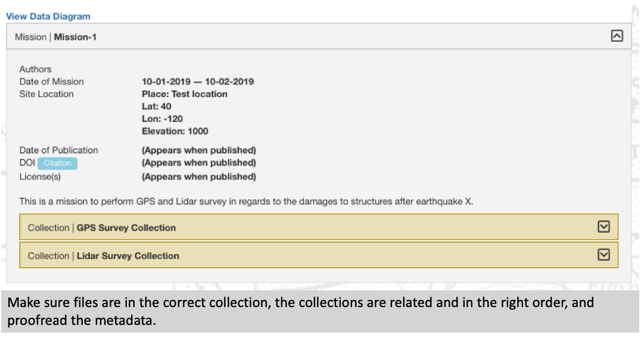Click the 'Lon: -120' value

pyautogui.click(x=162, y=119)
